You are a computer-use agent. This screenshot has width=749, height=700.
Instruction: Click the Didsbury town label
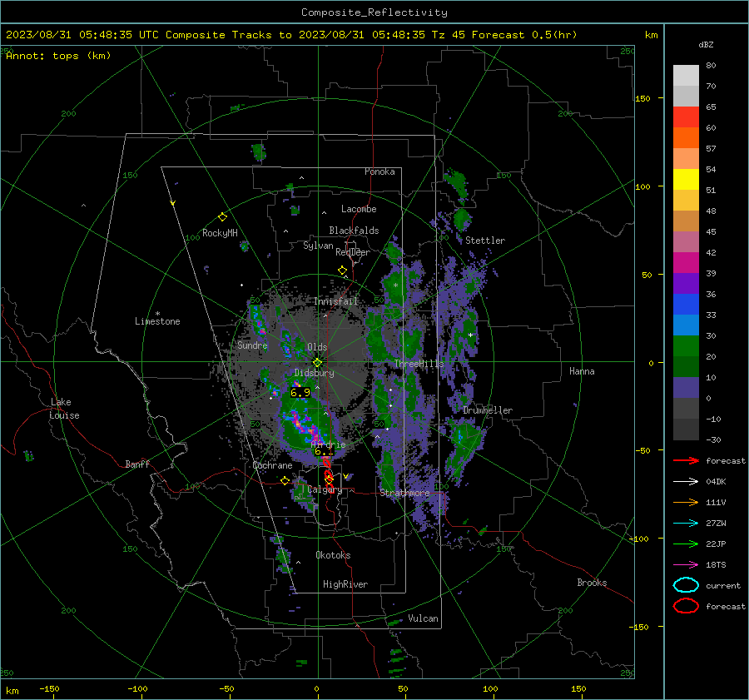click(315, 373)
